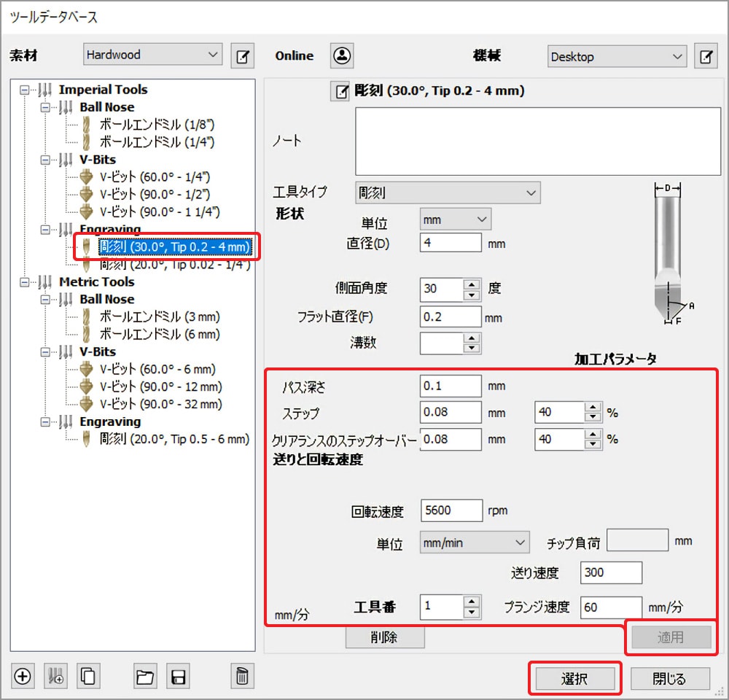
Task: Click the add new tool plus icon
Action: point(23,676)
